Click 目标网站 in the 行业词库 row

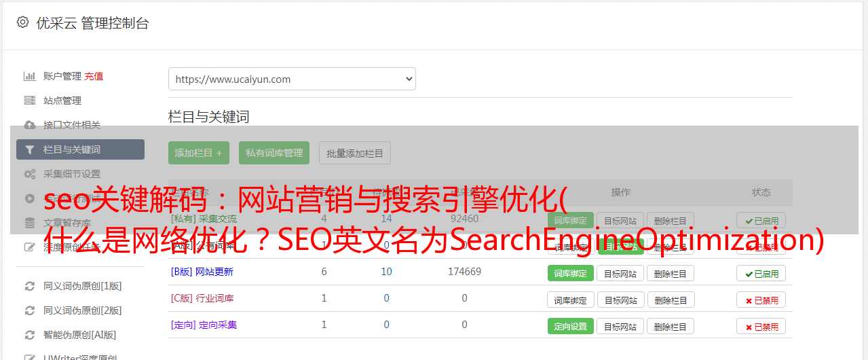(620, 300)
